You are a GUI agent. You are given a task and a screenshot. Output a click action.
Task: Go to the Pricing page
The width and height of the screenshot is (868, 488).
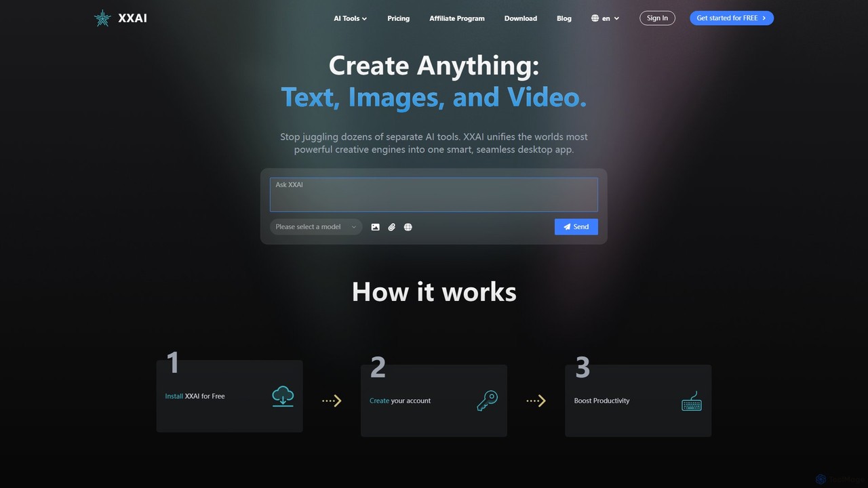click(398, 18)
